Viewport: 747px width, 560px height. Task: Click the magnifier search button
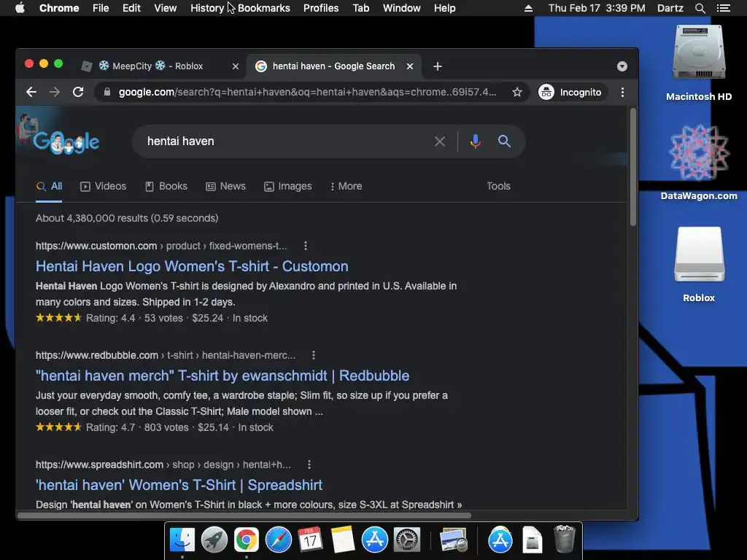pos(504,141)
